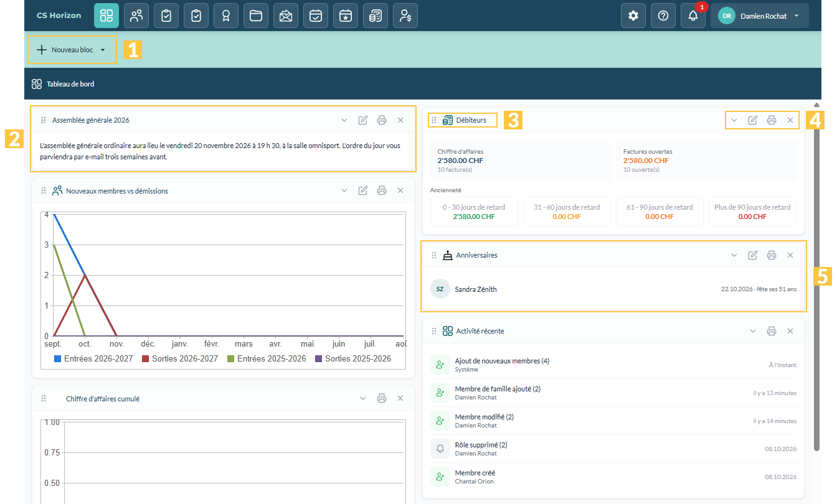The image size is (837, 504).
Task: Open the Membre créé activity entry
Action: tap(613, 477)
